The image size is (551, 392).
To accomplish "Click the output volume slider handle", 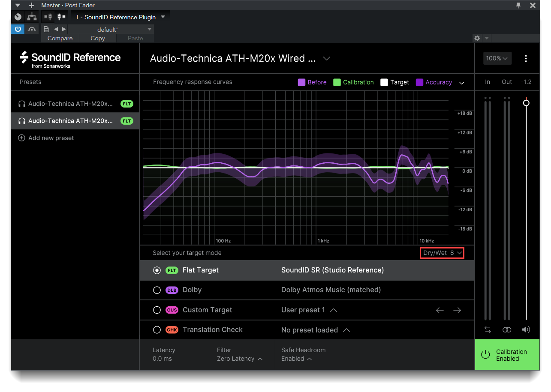I will (526, 103).
